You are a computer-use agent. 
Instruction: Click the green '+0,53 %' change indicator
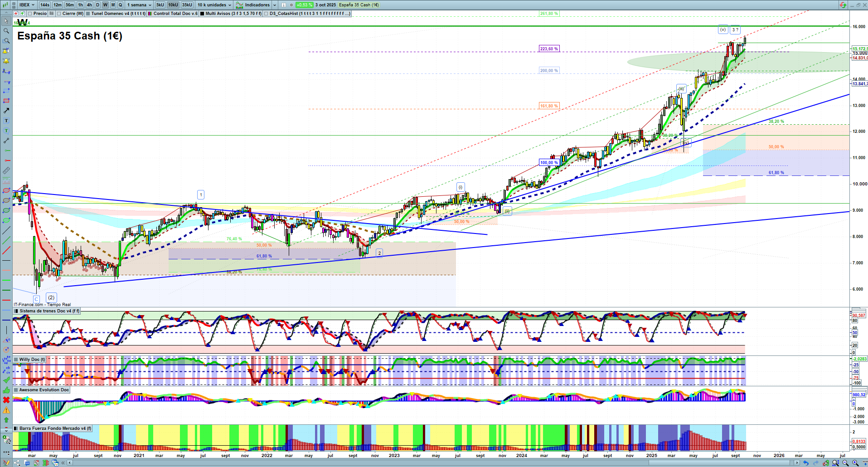[x=304, y=5]
